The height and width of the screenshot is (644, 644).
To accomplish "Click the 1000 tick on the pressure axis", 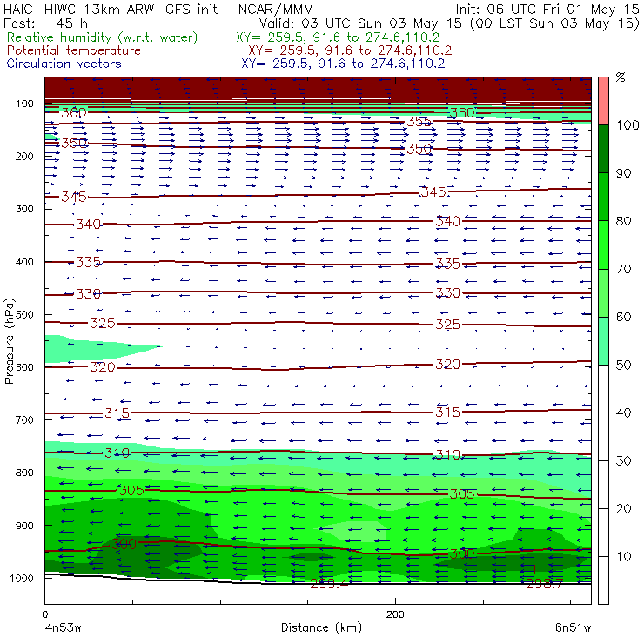I will (x=22, y=578).
